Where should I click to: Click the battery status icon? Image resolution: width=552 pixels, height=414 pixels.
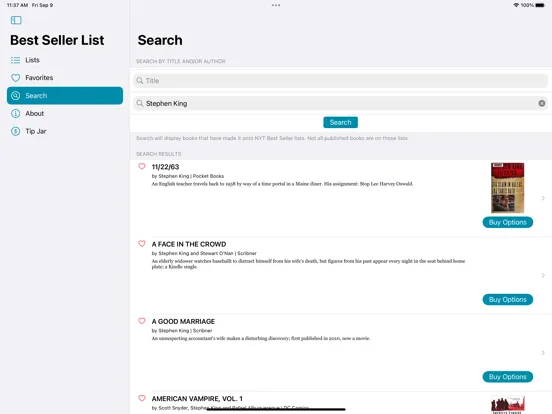click(x=540, y=5)
